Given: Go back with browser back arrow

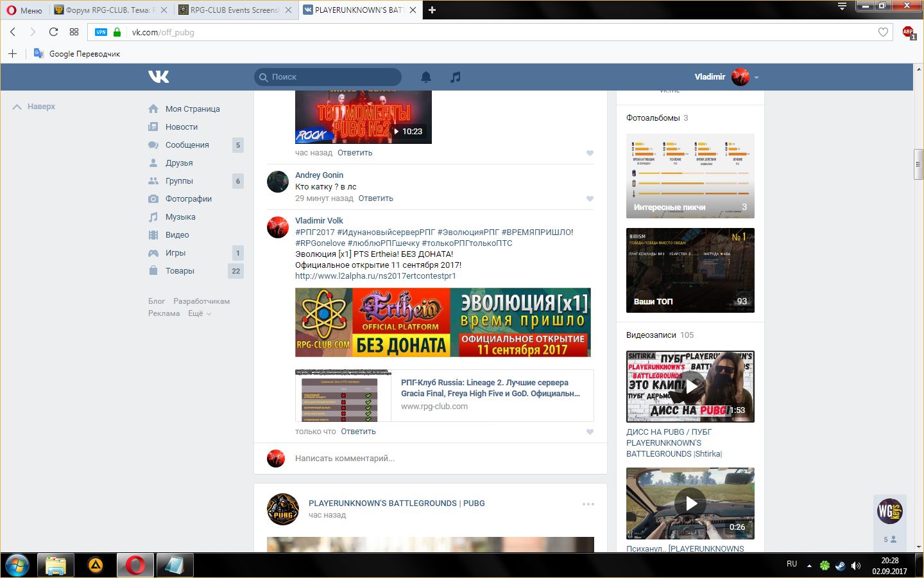Looking at the screenshot, I should [13, 31].
